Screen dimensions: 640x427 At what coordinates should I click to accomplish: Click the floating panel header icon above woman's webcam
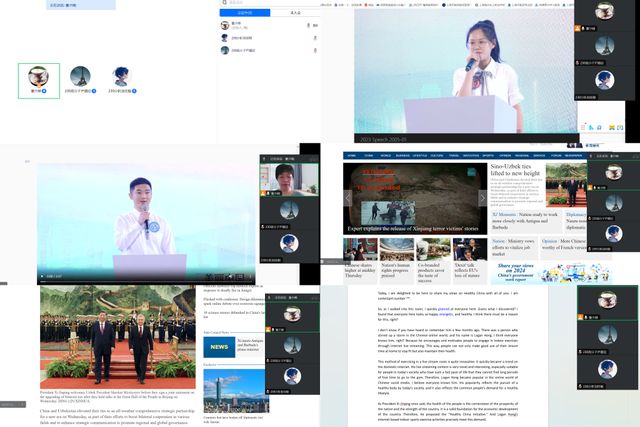264,159
